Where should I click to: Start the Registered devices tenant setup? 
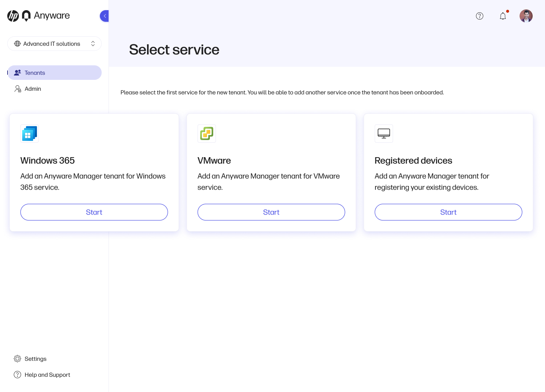coord(448,212)
